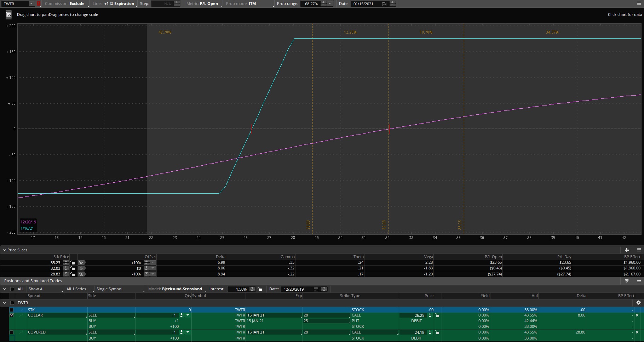This screenshot has height=342, width=644.
Task: Click the Show All filter button
Action: click(x=36, y=289)
